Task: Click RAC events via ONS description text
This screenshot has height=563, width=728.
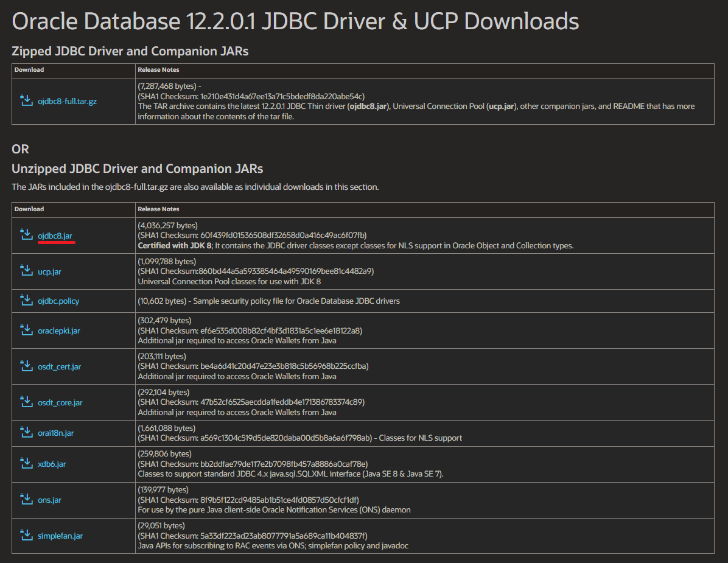Action: (273, 545)
